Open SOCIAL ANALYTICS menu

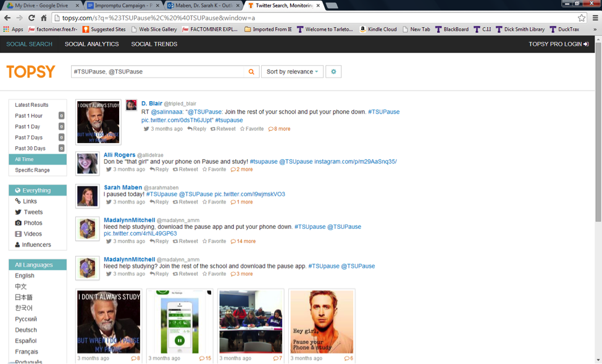pyautogui.click(x=92, y=44)
